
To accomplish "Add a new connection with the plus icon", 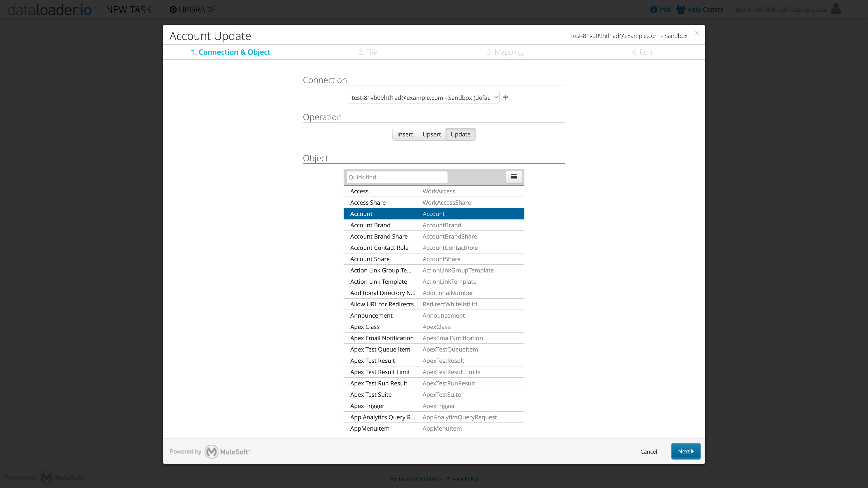I will pos(505,97).
